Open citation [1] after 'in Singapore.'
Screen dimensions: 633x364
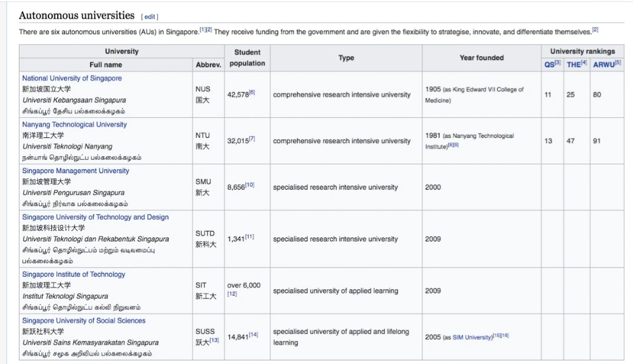click(203, 30)
